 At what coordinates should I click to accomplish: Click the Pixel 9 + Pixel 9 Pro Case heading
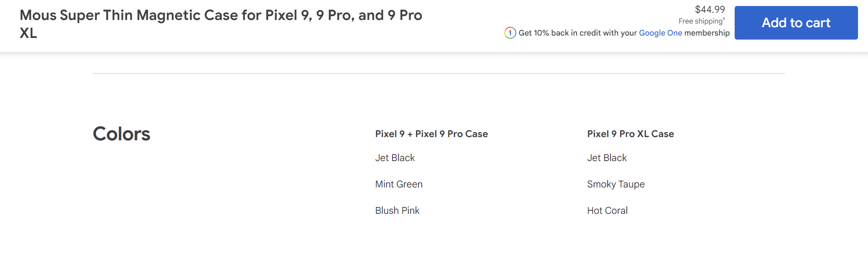click(x=431, y=134)
